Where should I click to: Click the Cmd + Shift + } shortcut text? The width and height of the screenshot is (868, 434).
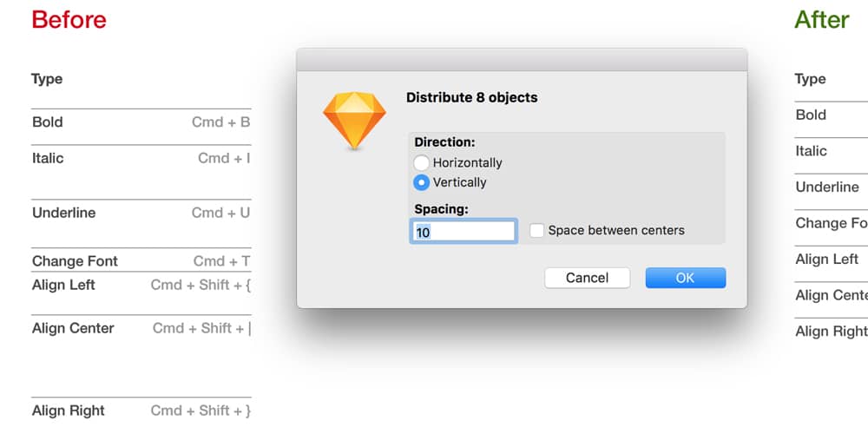click(x=201, y=411)
